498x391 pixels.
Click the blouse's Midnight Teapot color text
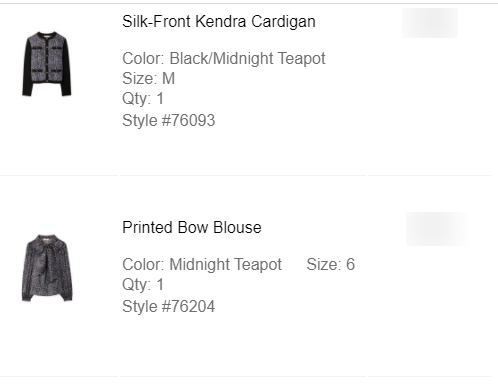226,264
